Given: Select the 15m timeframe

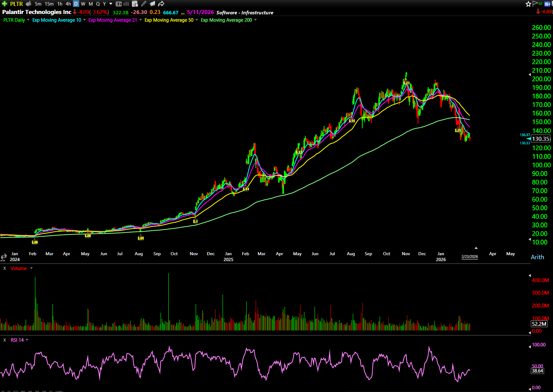Looking at the screenshot, I should (49, 4).
